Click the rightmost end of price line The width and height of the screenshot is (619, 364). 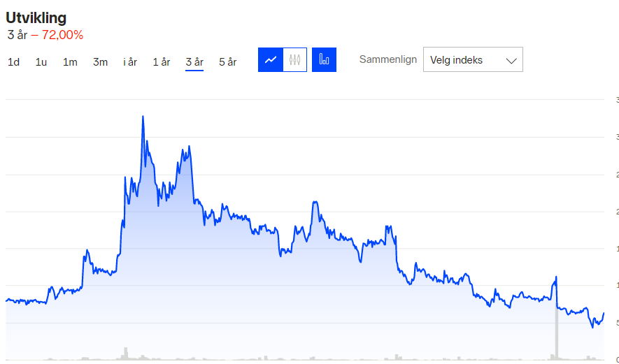point(603,313)
